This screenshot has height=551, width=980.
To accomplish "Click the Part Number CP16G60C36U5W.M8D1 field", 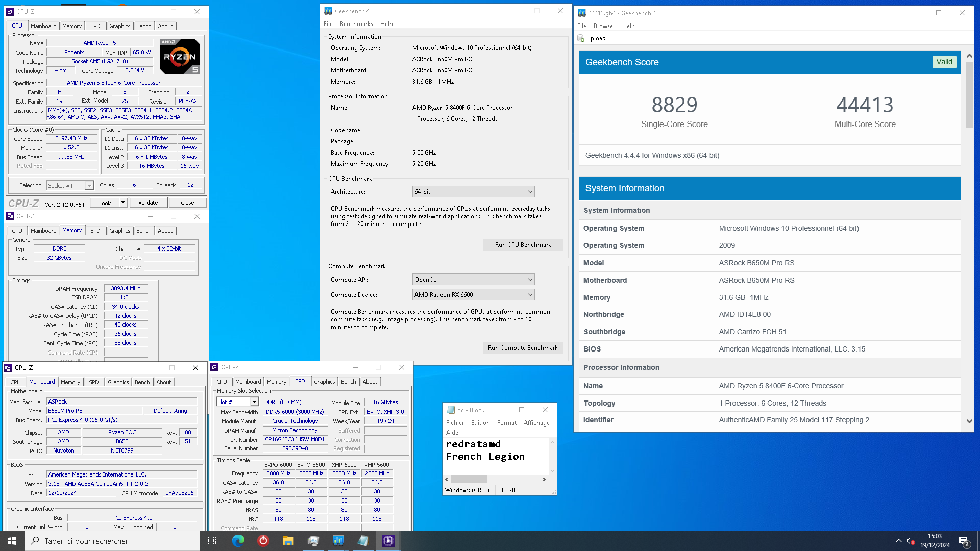I will point(295,439).
